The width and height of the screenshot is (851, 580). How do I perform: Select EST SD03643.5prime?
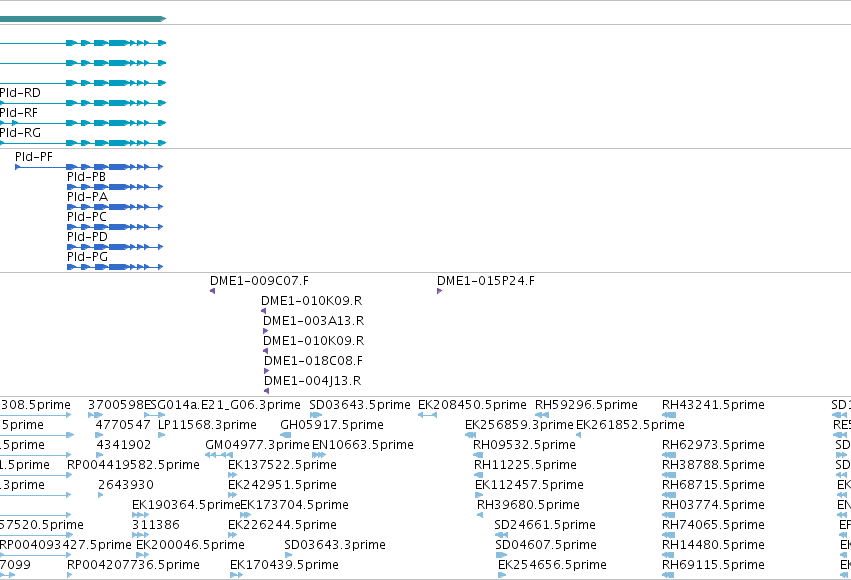(360, 405)
